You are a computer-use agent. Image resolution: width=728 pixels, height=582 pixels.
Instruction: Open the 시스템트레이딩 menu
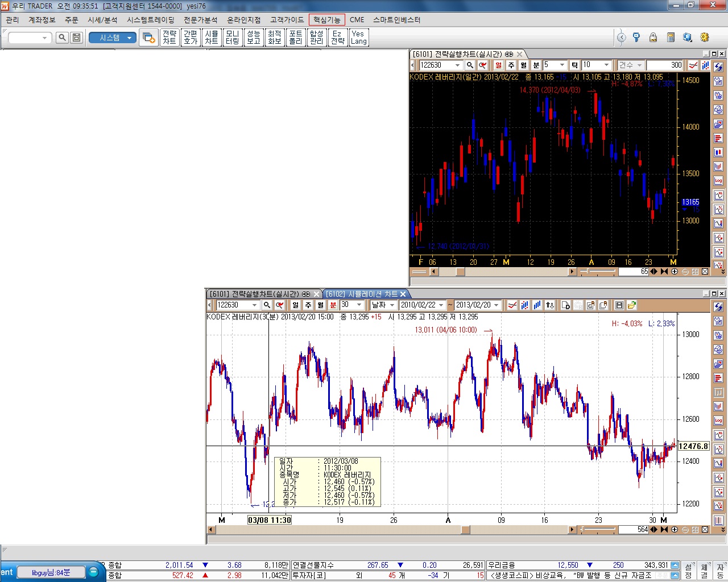pos(151,20)
